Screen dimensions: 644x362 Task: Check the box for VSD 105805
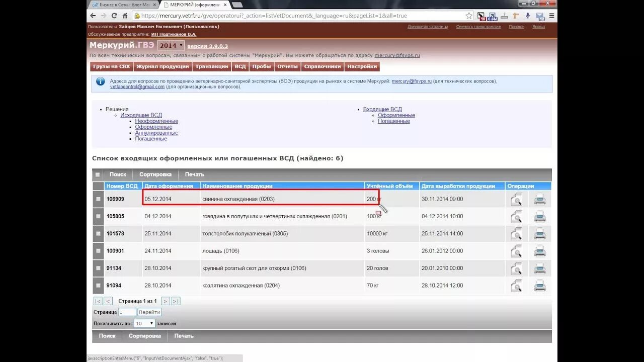[x=99, y=217]
